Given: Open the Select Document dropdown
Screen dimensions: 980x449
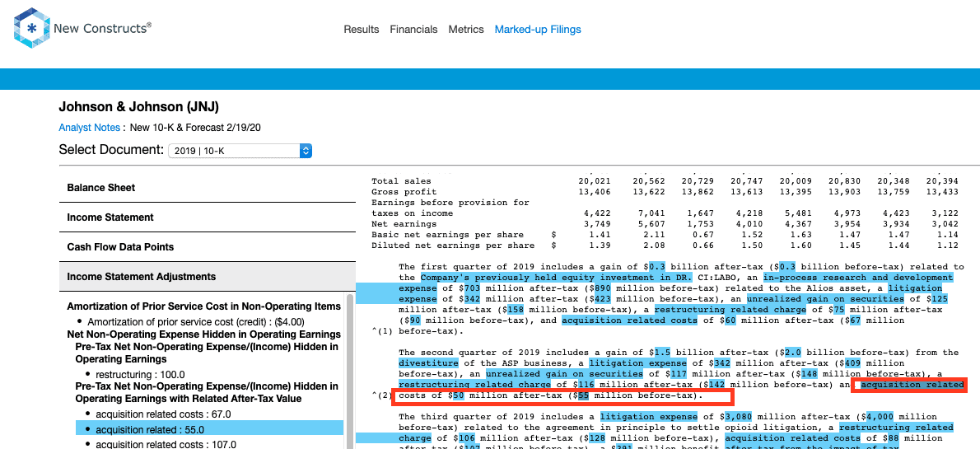Looking at the screenshot, I should pyautogui.click(x=240, y=151).
